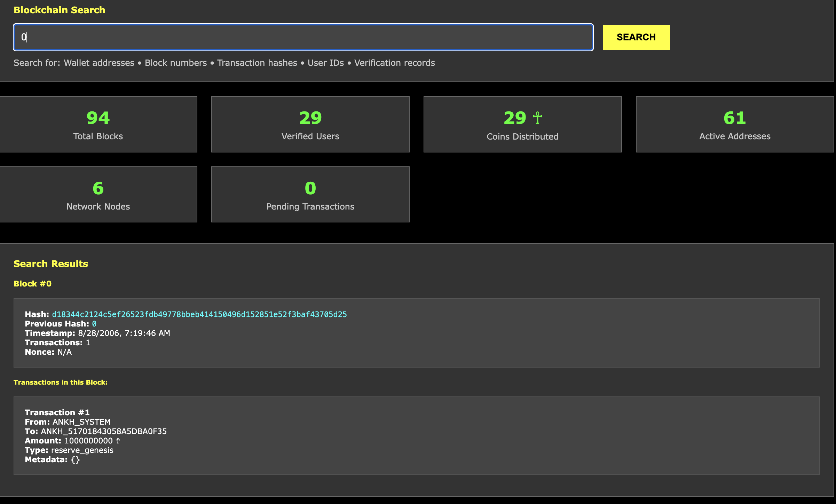This screenshot has height=504, width=836.
Task: Click the Blockchain Search title
Action: pyautogui.click(x=59, y=10)
